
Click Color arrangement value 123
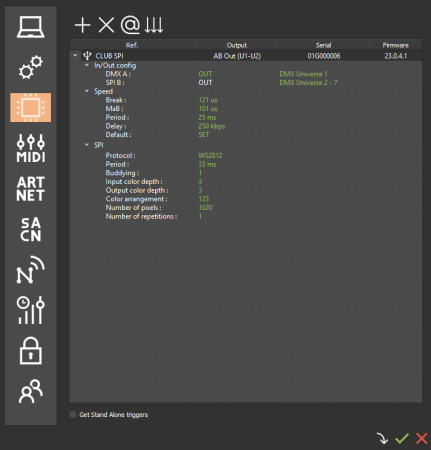[204, 199]
